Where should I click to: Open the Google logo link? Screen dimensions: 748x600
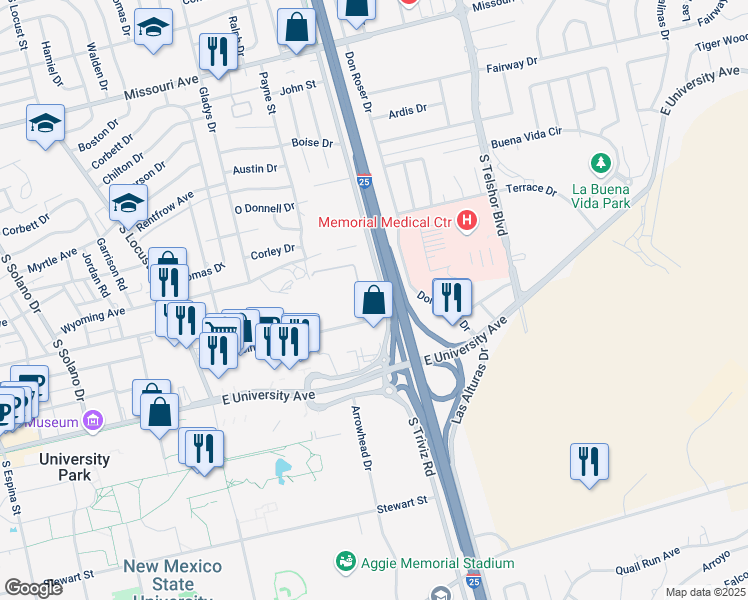tap(33, 588)
